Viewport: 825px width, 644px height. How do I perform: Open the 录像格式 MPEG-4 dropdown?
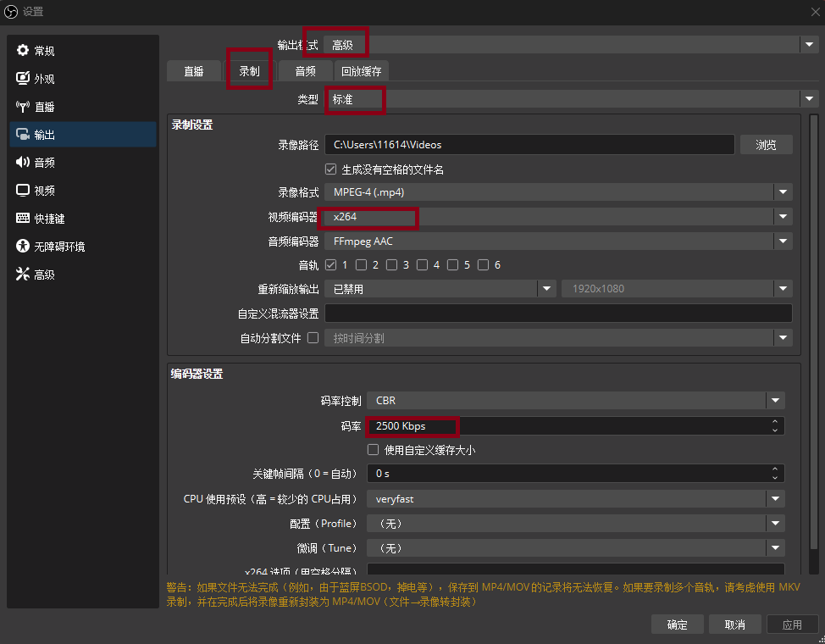coord(558,192)
